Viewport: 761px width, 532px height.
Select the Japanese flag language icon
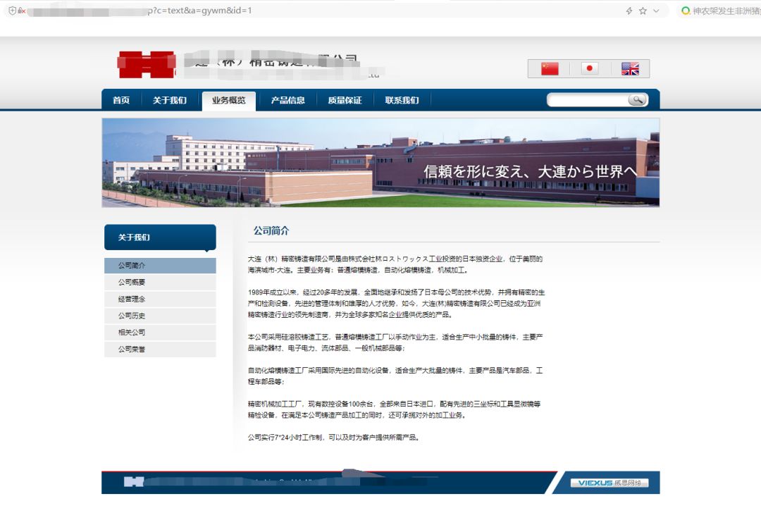point(590,68)
